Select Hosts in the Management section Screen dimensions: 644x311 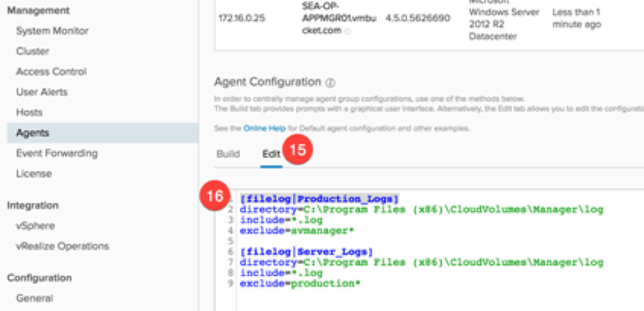coord(29,113)
